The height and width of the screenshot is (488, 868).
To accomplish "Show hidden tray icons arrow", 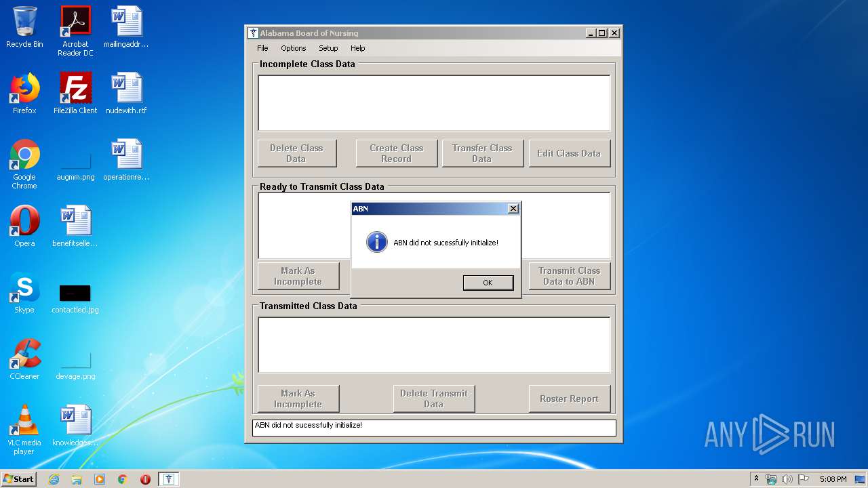I will (756, 479).
